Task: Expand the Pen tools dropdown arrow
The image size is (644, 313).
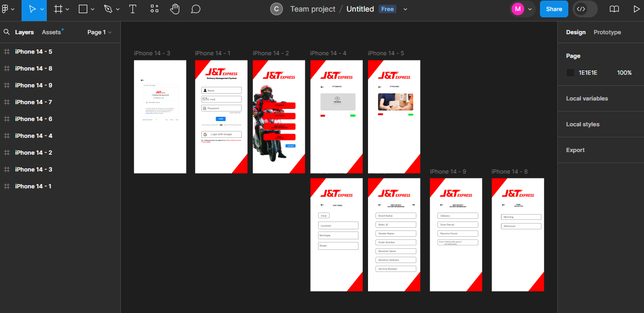Action: (x=117, y=9)
